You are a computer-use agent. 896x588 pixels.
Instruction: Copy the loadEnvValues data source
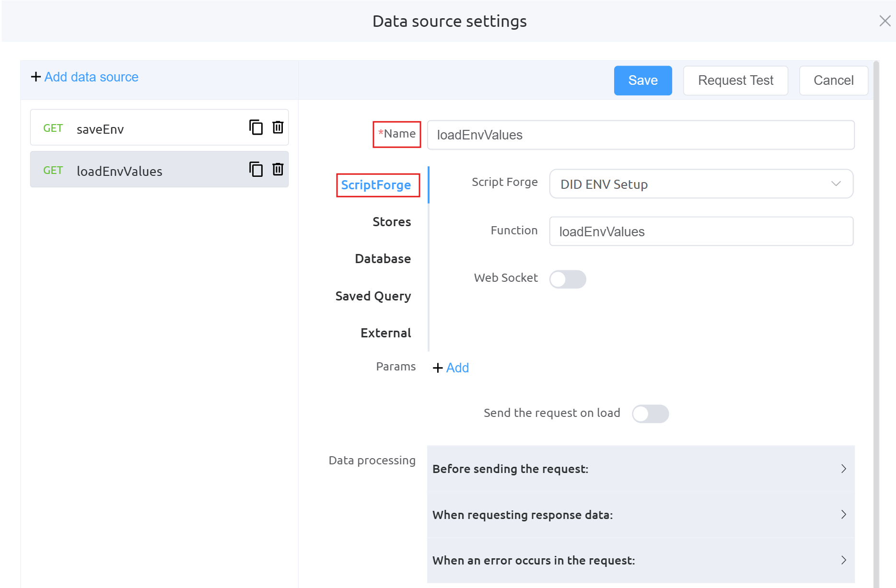click(256, 169)
